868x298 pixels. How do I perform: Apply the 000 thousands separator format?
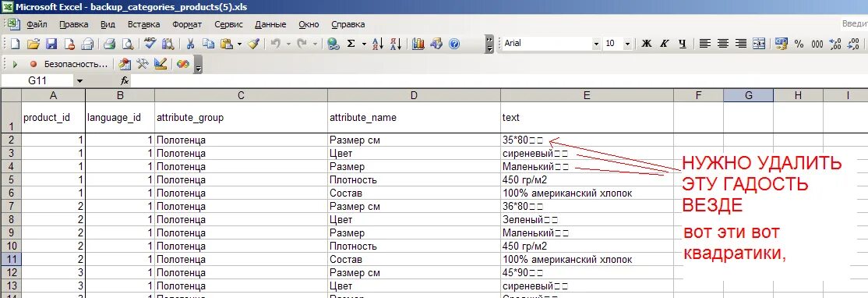pyautogui.click(x=817, y=44)
